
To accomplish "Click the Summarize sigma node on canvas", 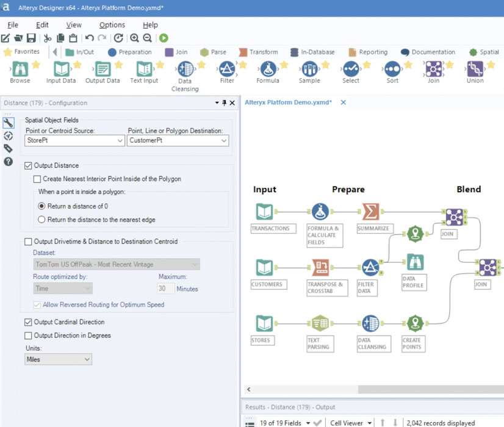I will pyautogui.click(x=370, y=212).
